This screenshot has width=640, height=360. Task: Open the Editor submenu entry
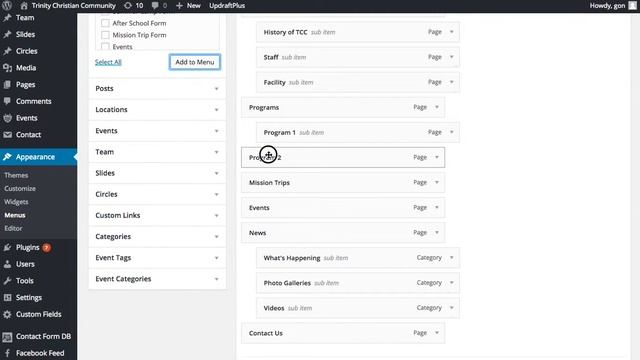point(13,229)
